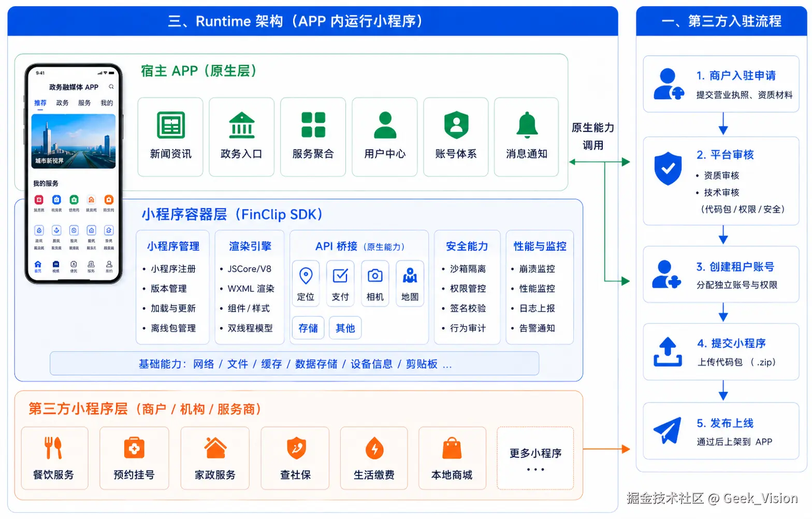Select the 提交小程序 upload icon

click(x=668, y=352)
